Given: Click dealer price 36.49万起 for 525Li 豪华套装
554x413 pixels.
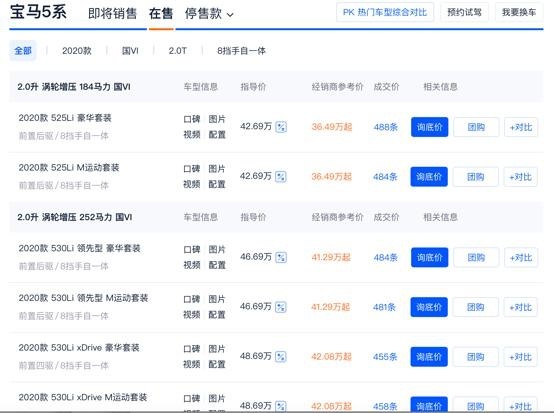Looking at the screenshot, I should [x=332, y=127].
